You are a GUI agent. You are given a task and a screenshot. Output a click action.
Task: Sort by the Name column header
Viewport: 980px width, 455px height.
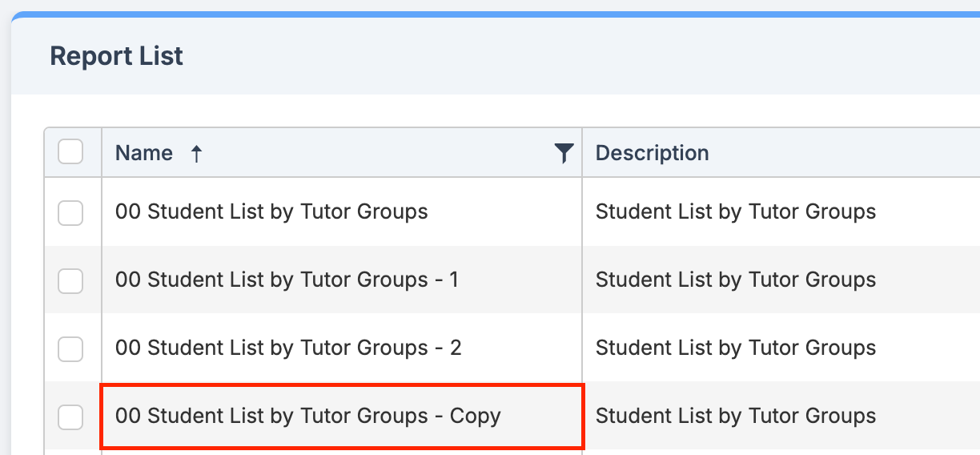[x=144, y=153]
